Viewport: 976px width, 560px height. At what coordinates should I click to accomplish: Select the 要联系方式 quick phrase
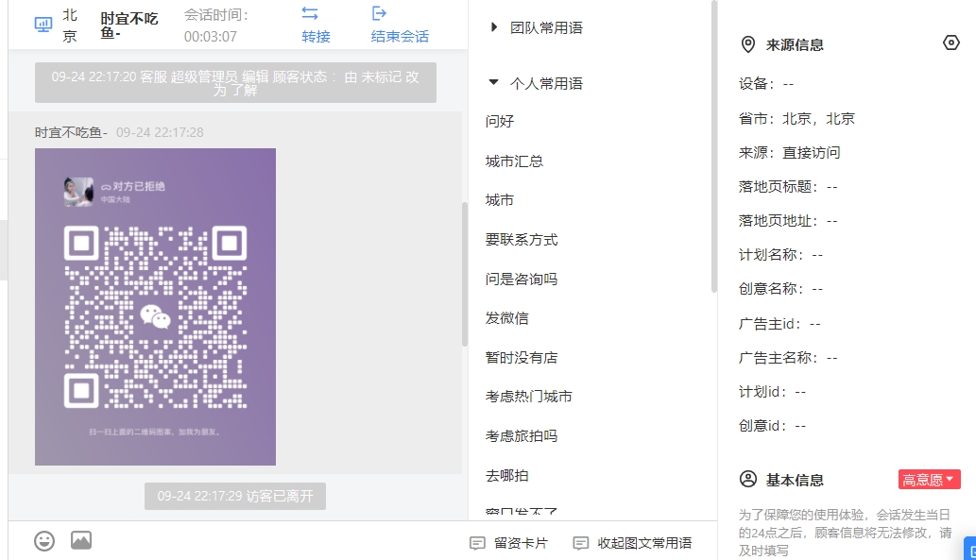pyautogui.click(x=522, y=240)
